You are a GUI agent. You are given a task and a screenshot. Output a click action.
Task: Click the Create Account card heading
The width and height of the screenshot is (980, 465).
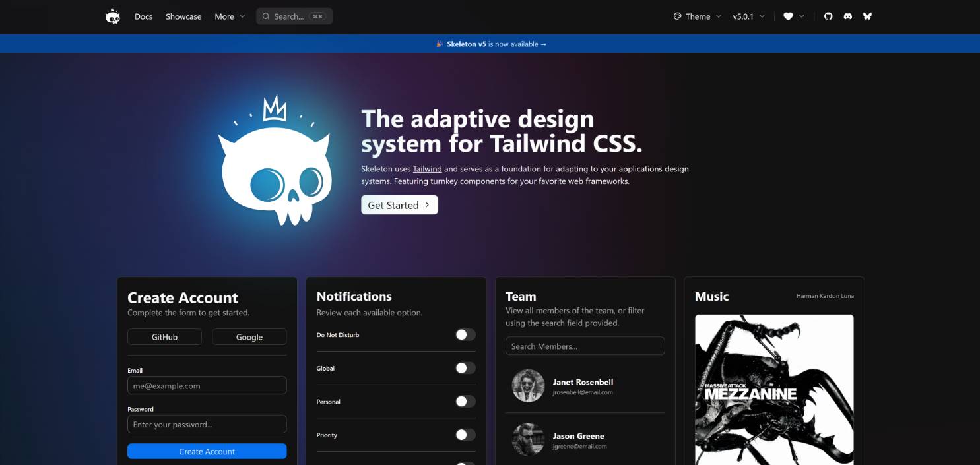pos(183,297)
